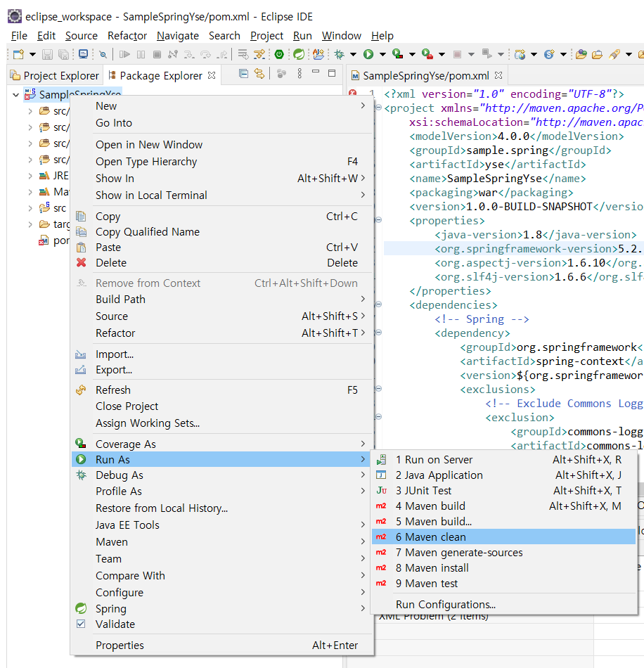The width and height of the screenshot is (644, 668).
Task: Click the Coverage run toolbar icon
Action: 397,53
